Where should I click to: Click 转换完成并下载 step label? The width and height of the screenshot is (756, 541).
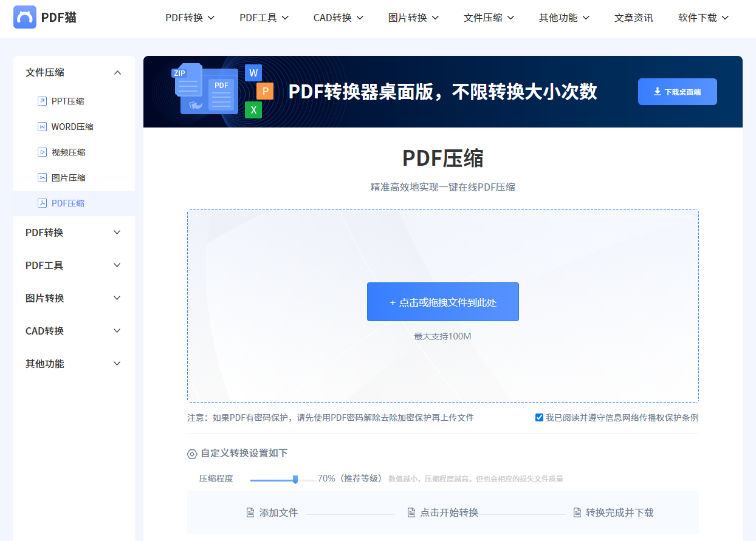click(620, 513)
